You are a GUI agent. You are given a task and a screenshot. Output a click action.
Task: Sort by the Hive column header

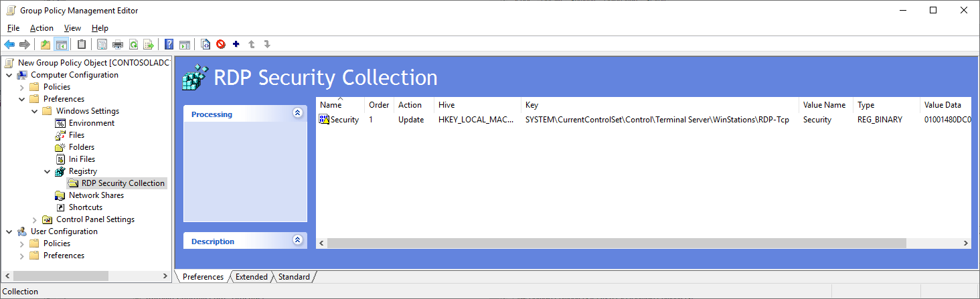pyautogui.click(x=478, y=105)
